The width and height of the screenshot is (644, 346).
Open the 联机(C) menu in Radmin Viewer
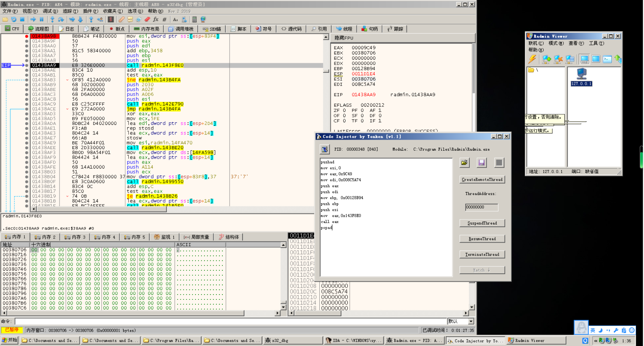click(x=536, y=43)
